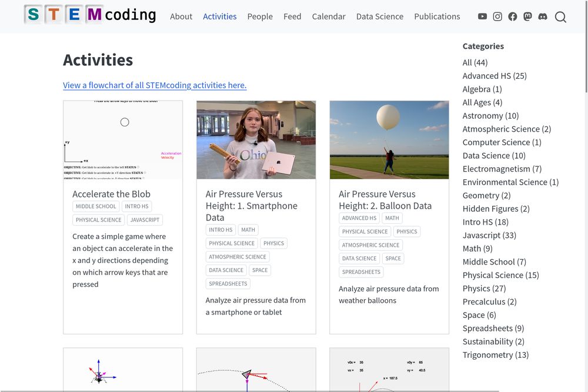Filter by Computer Science (1) category

(502, 142)
